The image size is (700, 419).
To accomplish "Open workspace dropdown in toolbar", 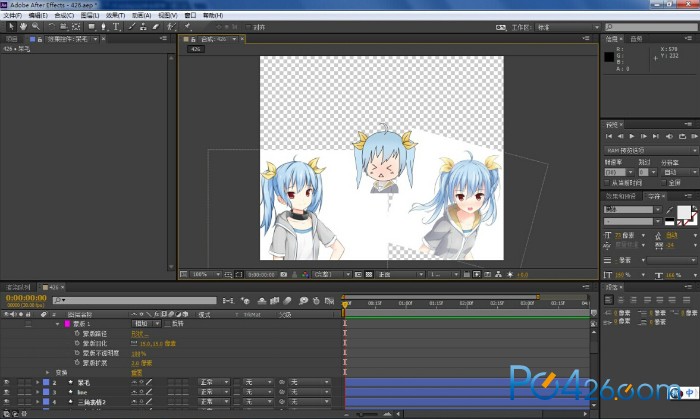I will (567, 27).
